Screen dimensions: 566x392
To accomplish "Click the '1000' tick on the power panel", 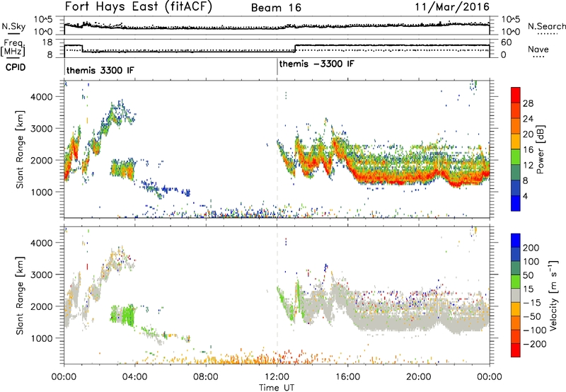I will click(x=41, y=192).
